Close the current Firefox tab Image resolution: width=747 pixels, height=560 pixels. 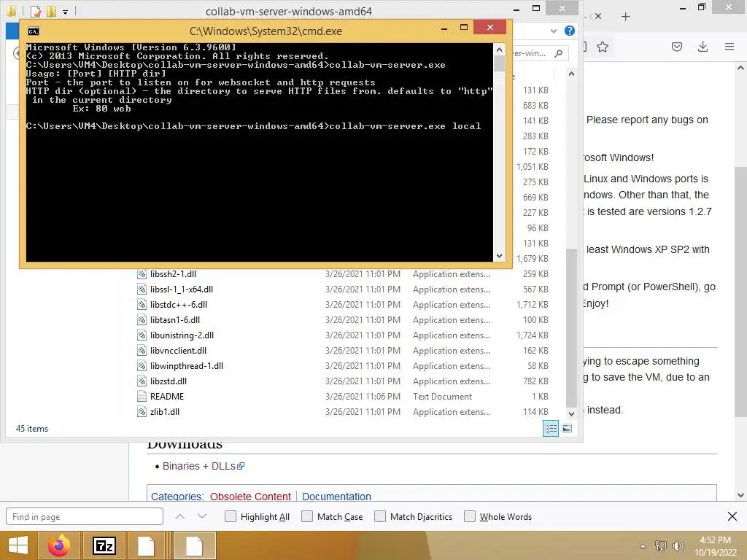click(598, 16)
